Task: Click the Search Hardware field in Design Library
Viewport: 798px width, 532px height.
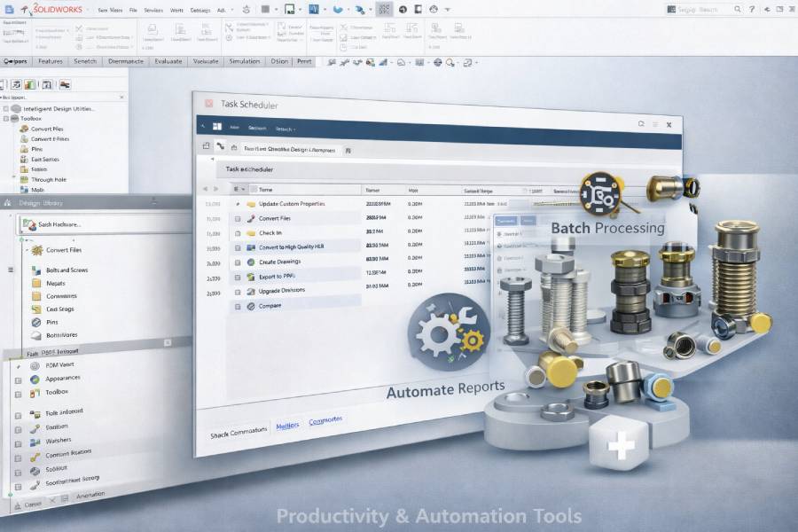Action: tap(105, 224)
